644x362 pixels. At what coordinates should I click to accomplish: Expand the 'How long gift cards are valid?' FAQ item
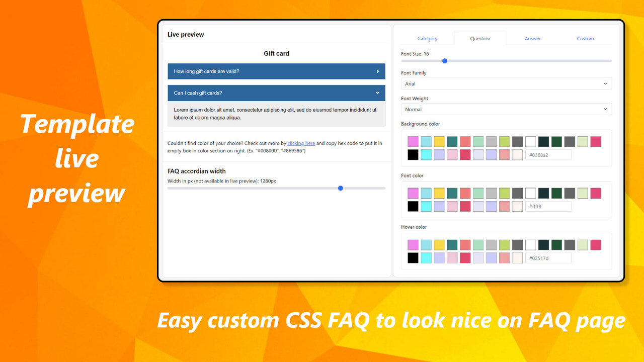tap(276, 71)
